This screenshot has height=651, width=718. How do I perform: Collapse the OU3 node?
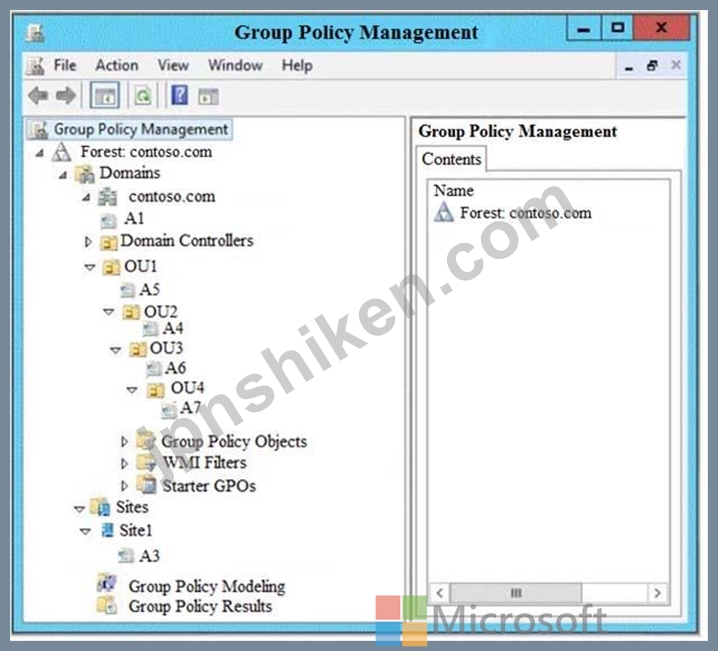[115, 350]
